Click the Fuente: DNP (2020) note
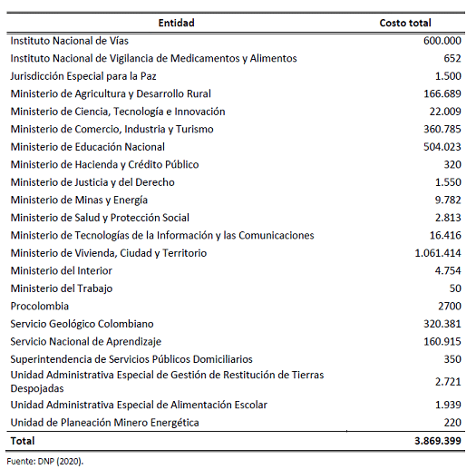This screenshot has height=469, width=476. (45, 462)
